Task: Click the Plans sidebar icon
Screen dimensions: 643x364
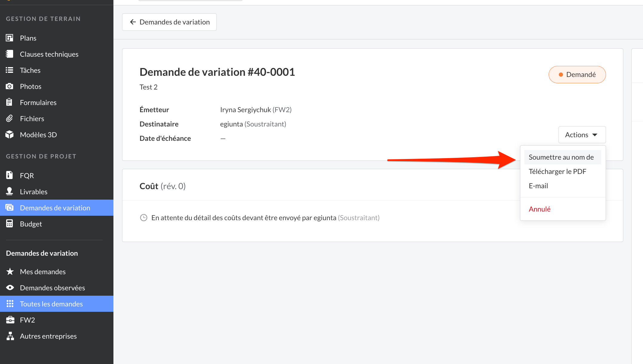Action: 10,38
